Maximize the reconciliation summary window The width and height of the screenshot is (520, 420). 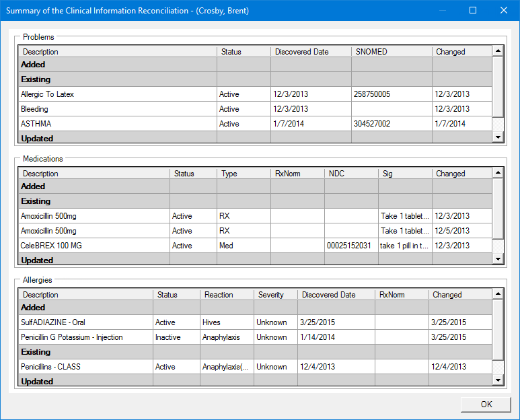pyautogui.click(x=473, y=11)
